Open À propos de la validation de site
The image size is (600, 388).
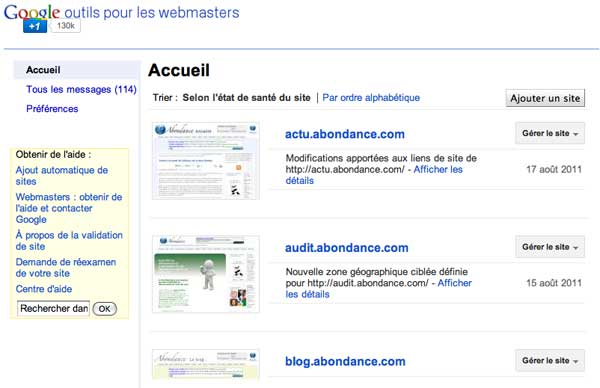69,241
